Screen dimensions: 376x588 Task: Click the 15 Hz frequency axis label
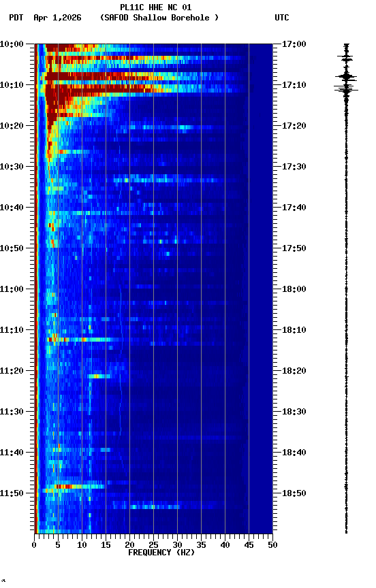click(106, 545)
